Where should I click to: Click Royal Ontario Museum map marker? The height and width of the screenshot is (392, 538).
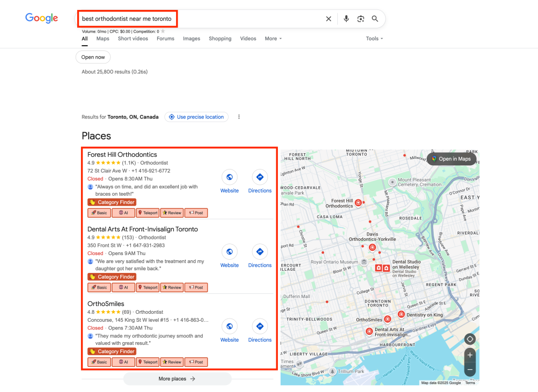pyautogui.click(x=364, y=262)
